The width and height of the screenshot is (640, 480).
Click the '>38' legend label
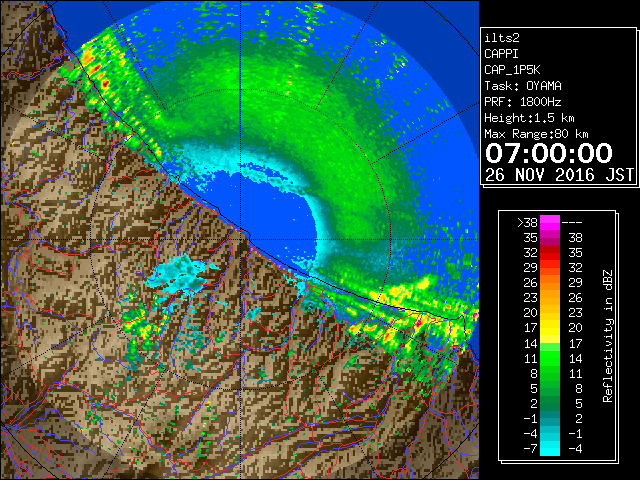527,223
